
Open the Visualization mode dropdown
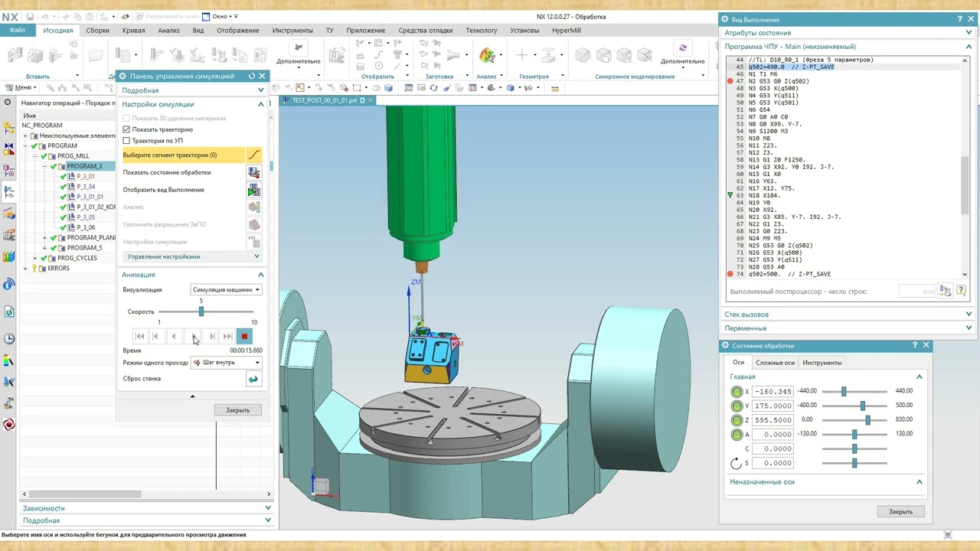coord(226,290)
